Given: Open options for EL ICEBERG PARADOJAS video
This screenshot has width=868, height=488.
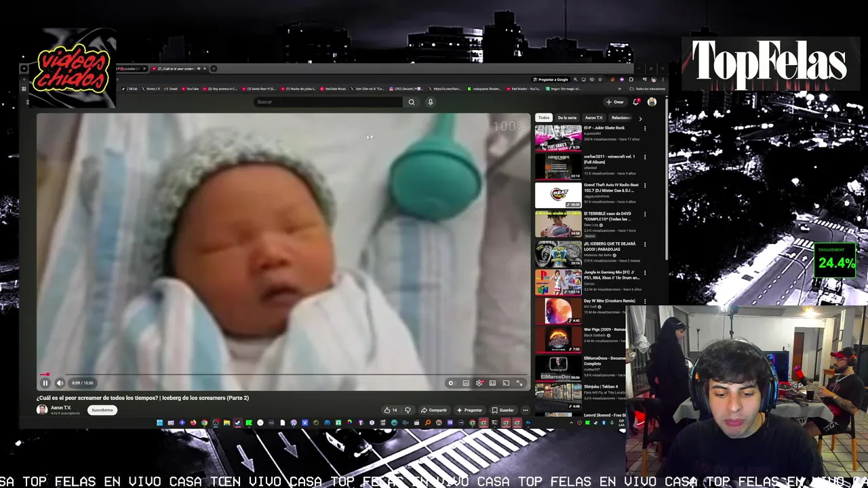Looking at the screenshot, I should click(x=645, y=244).
